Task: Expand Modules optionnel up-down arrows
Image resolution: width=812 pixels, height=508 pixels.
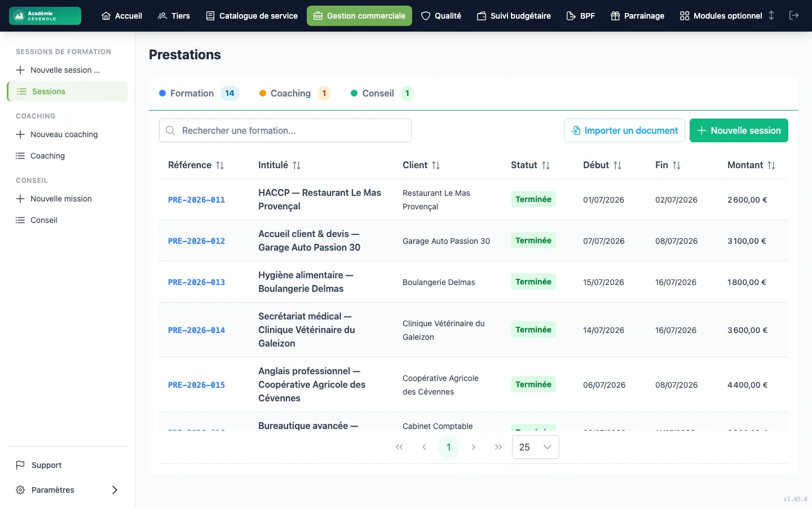Action: 771,15
